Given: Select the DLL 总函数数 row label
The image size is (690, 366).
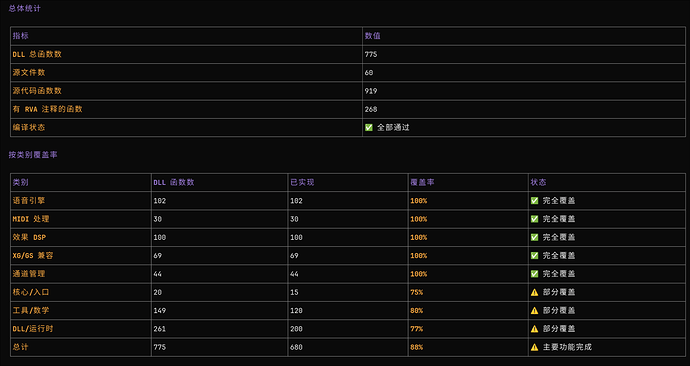Looking at the screenshot, I should tap(37, 54).
